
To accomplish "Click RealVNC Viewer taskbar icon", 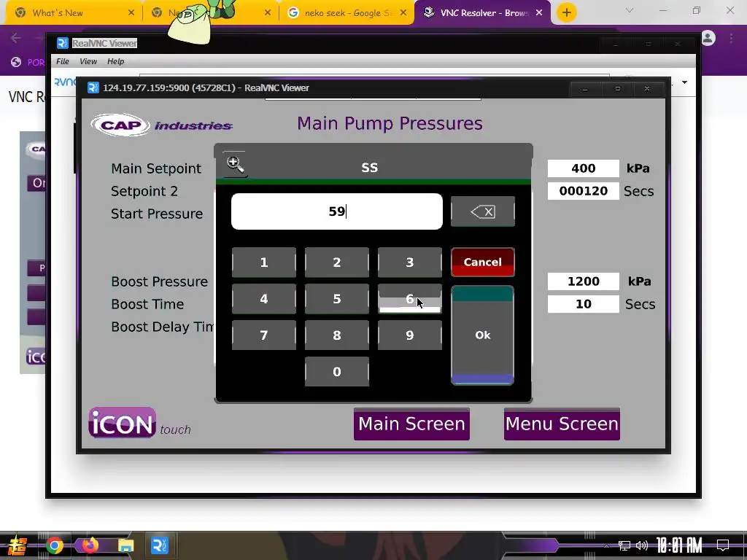I will (x=160, y=545).
